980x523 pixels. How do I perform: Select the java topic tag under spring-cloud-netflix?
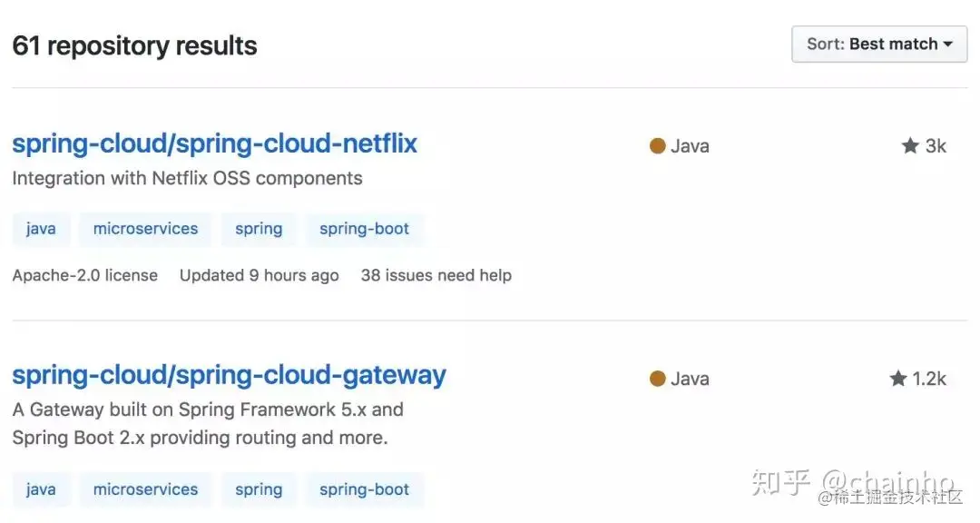click(41, 229)
